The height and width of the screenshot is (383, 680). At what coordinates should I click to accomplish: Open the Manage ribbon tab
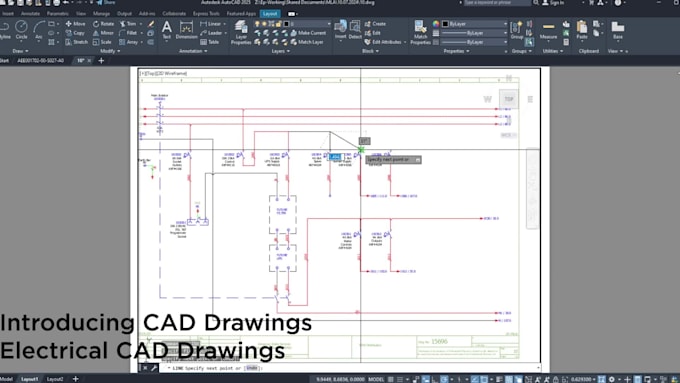click(x=101, y=14)
